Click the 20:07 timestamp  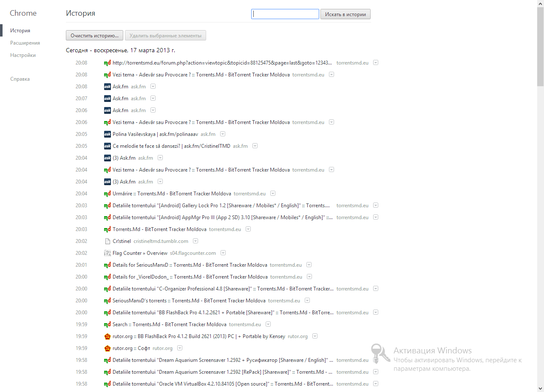(x=81, y=99)
